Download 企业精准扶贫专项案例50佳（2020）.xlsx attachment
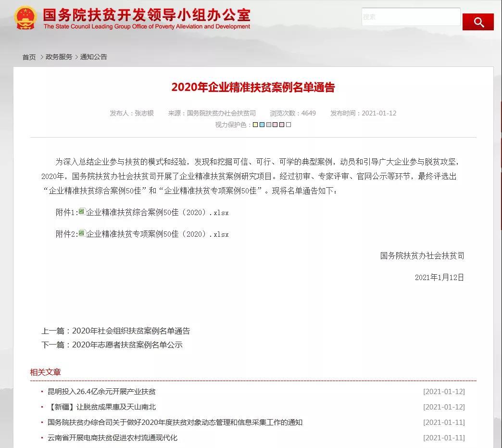502x448 pixels. click(x=157, y=234)
